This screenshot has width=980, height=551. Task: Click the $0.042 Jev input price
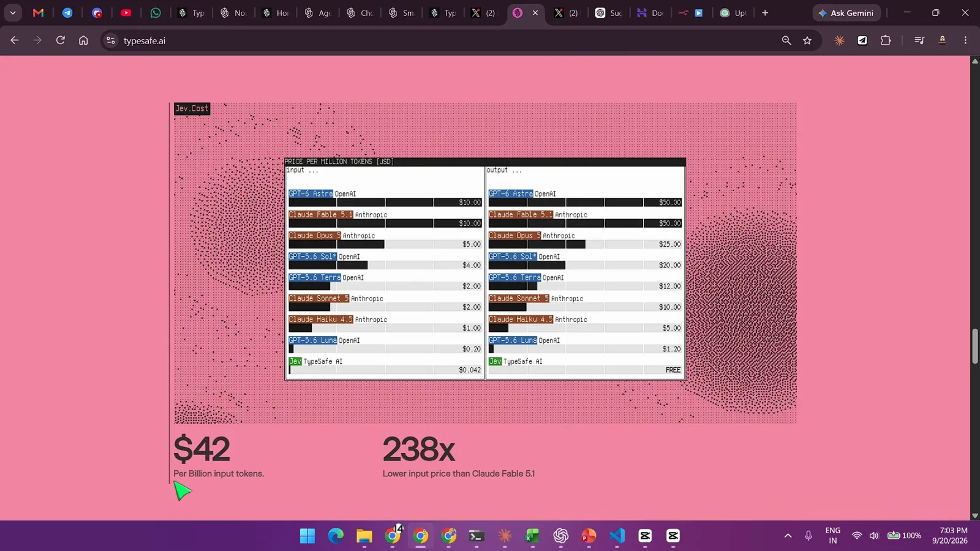[470, 370]
